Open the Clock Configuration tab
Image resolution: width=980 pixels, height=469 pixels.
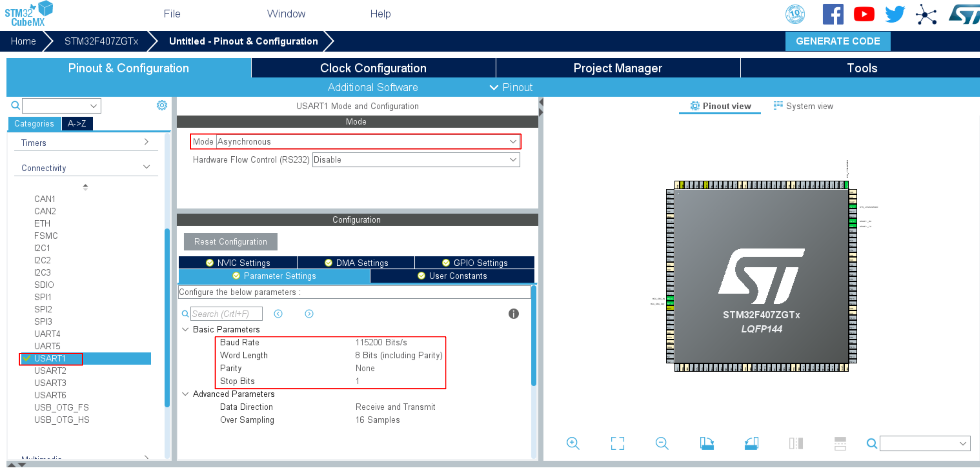click(x=373, y=68)
